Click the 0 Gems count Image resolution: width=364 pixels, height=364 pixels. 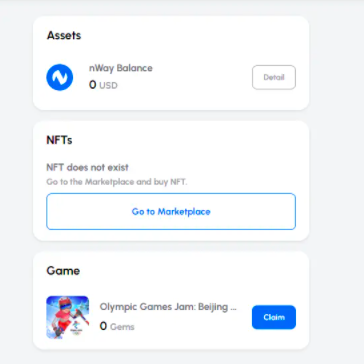pyautogui.click(x=117, y=326)
